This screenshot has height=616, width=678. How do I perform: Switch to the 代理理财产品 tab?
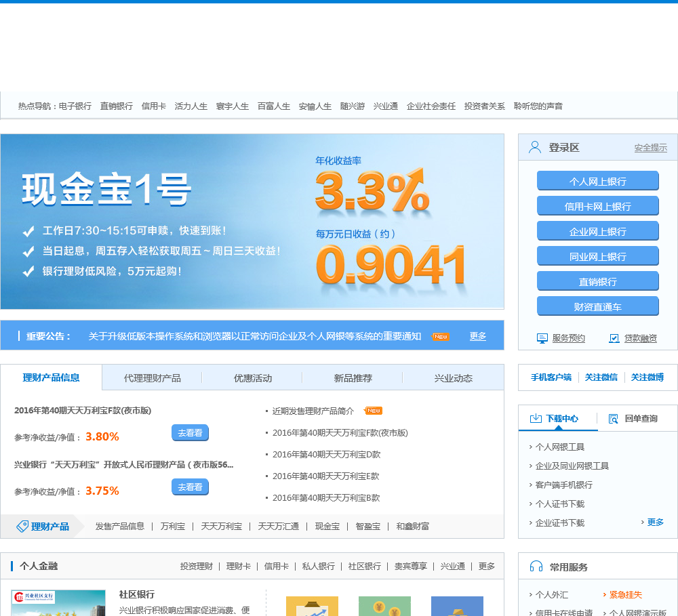pos(152,378)
